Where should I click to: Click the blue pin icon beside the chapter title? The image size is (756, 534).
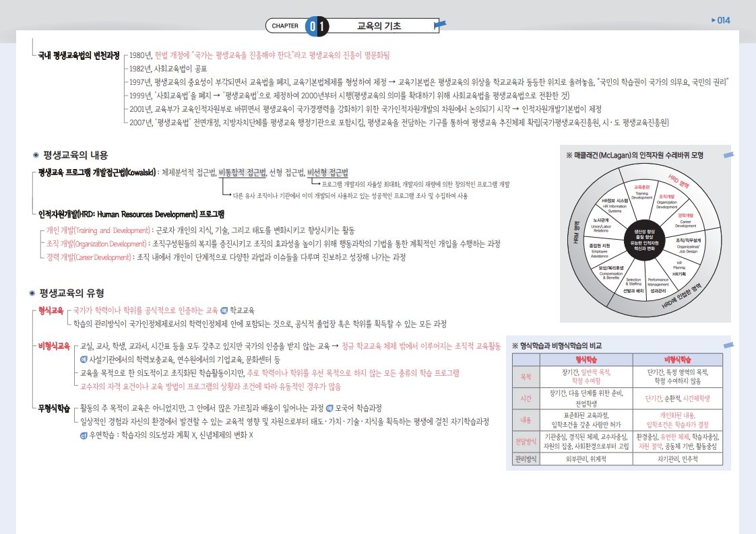click(439, 26)
